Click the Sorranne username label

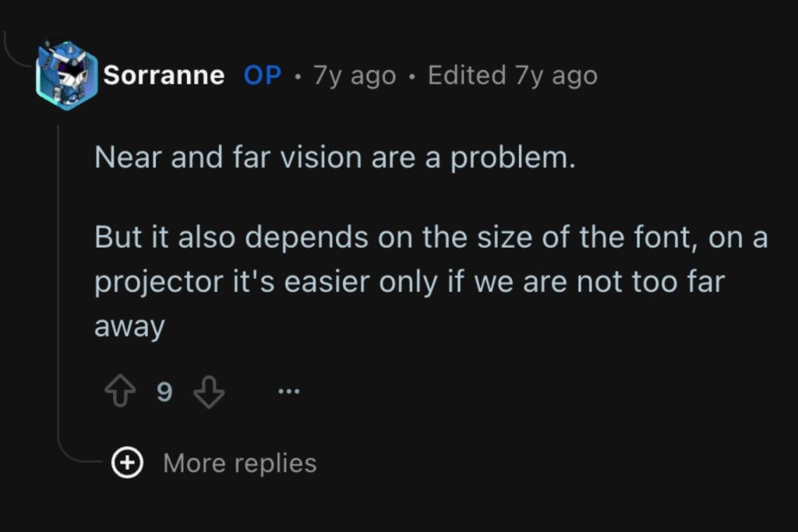(163, 75)
